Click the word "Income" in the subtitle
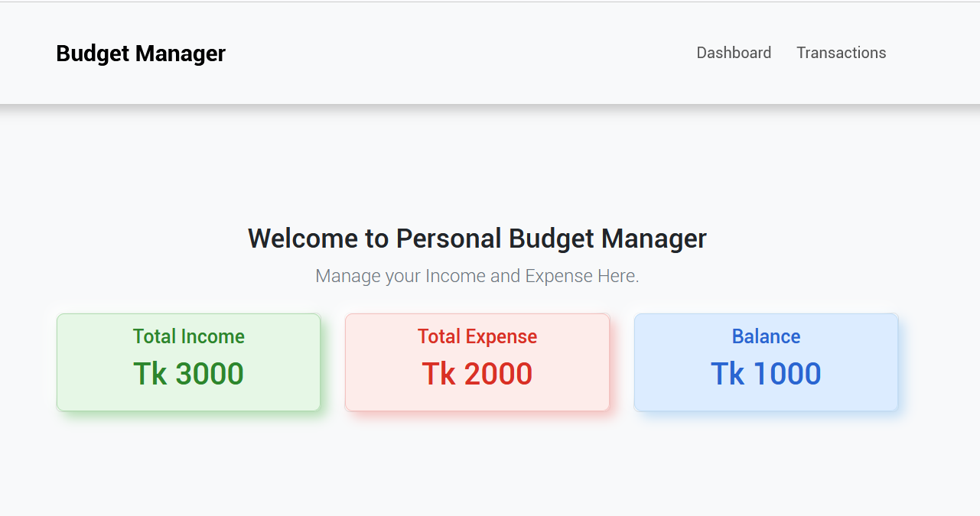The width and height of the screenshot is (980, 516). click(x=455, y=276)
